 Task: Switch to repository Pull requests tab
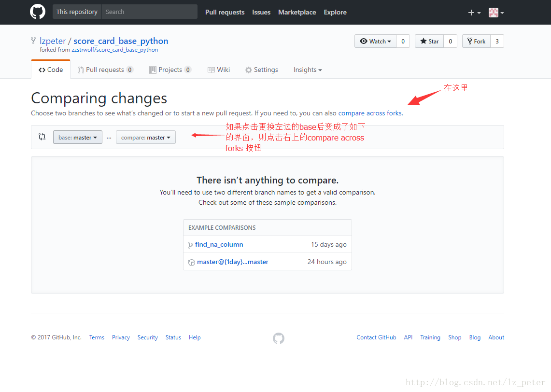point(105,70)
